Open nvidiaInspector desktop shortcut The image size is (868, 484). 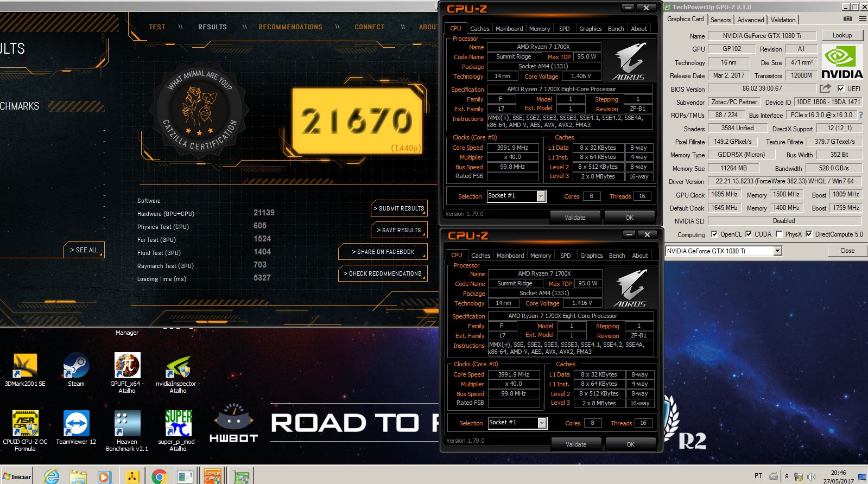(178, 373)
